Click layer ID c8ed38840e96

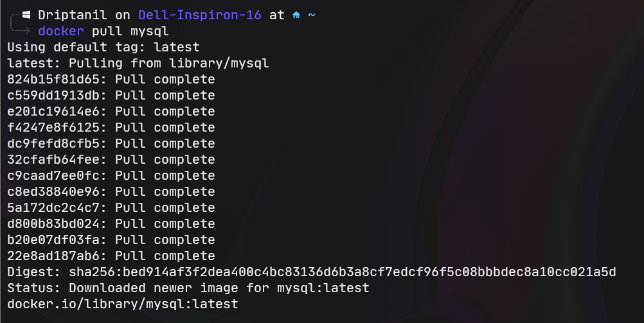pos(57,191)
